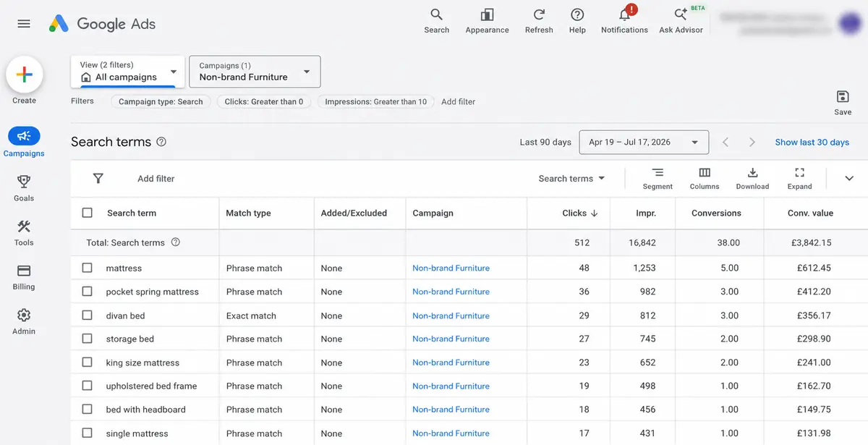Check the 'mattress' row
Viewport: 868px width, 445px height.
click(88, 268)
